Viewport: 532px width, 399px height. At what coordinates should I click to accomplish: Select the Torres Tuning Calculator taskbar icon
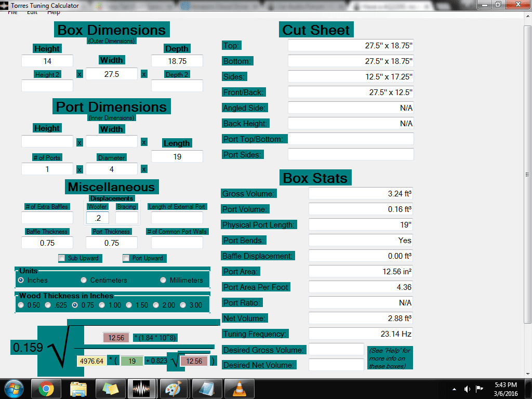point(141,389)
